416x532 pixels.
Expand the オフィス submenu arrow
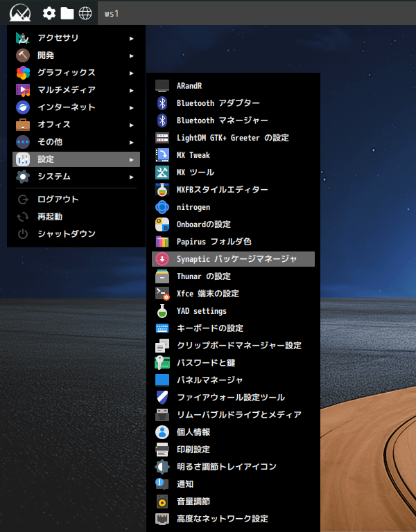point(132,125)
